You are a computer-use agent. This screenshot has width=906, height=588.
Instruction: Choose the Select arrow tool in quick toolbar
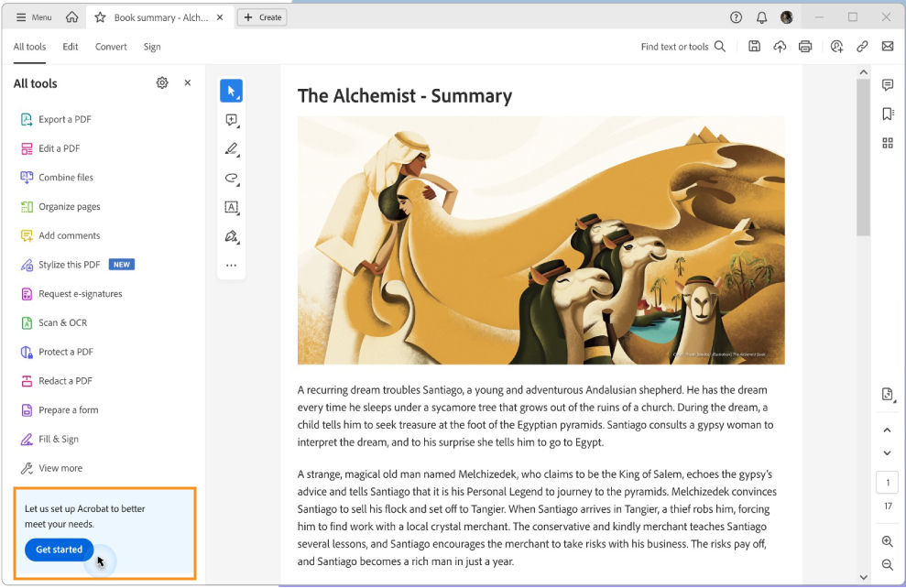(231, 91)
